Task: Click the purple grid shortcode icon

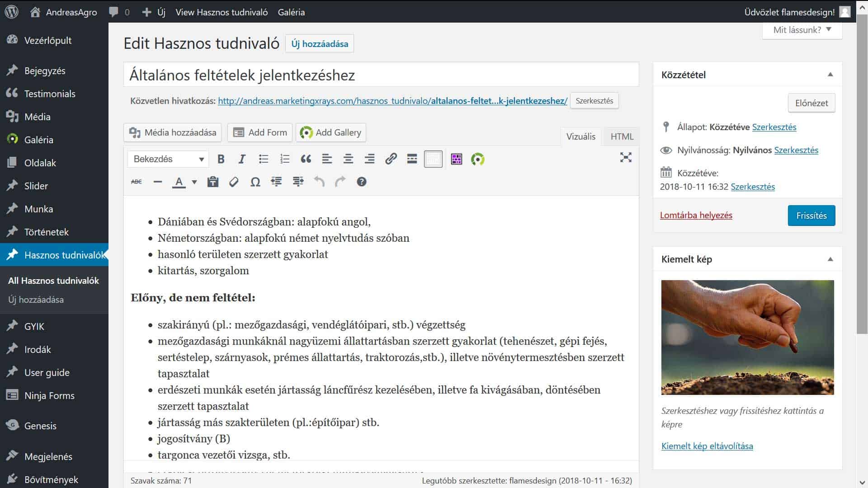Action: click(x=457, y=159)
